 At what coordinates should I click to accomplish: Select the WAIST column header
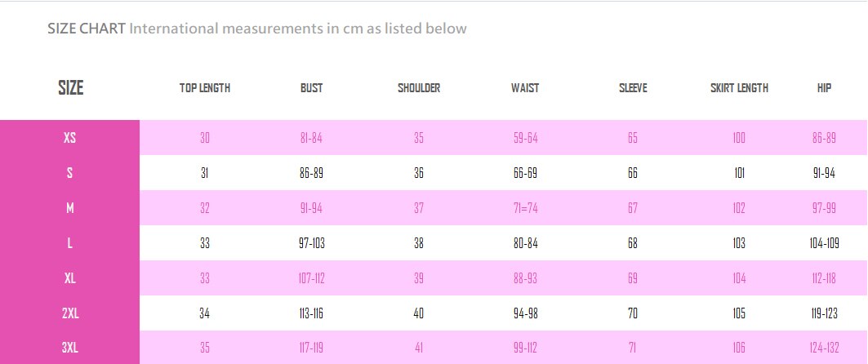pos(525,88)
